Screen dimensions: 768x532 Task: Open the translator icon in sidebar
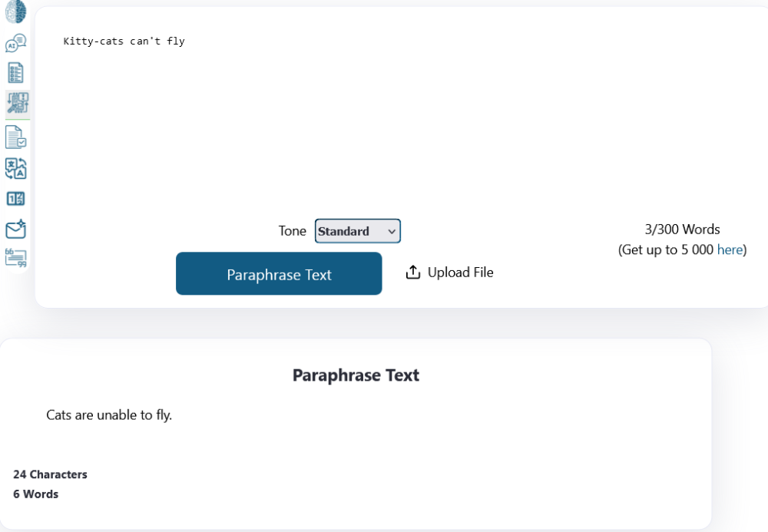[x=15, y=168]
